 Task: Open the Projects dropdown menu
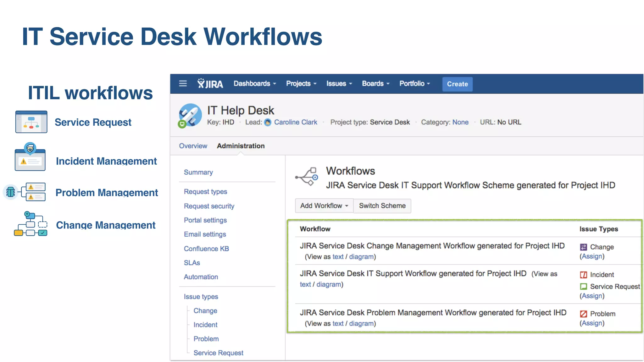[x=301, y=84]
